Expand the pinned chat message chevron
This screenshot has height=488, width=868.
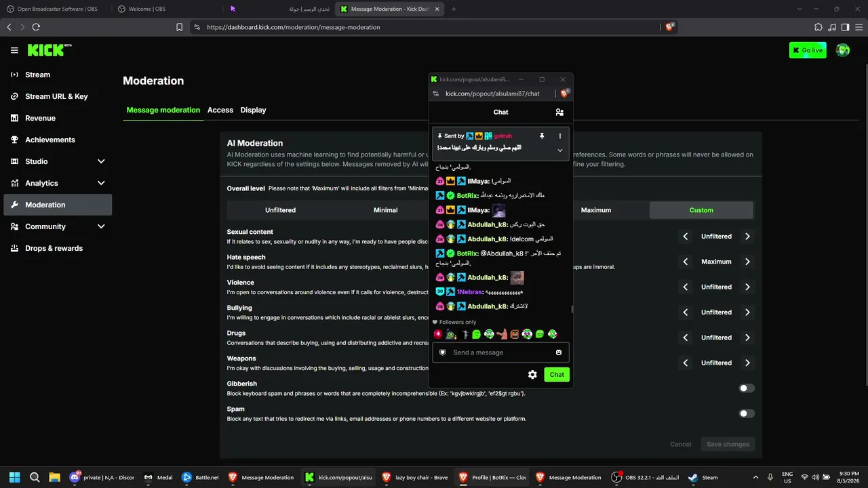[x=560, y=150]
